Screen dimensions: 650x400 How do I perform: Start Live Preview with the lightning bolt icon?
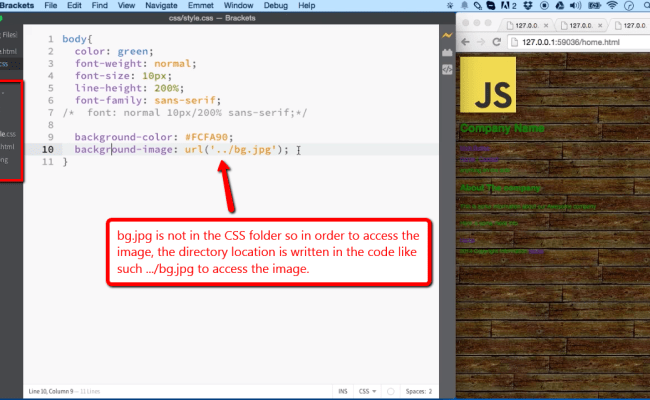(x=447, y=36)
